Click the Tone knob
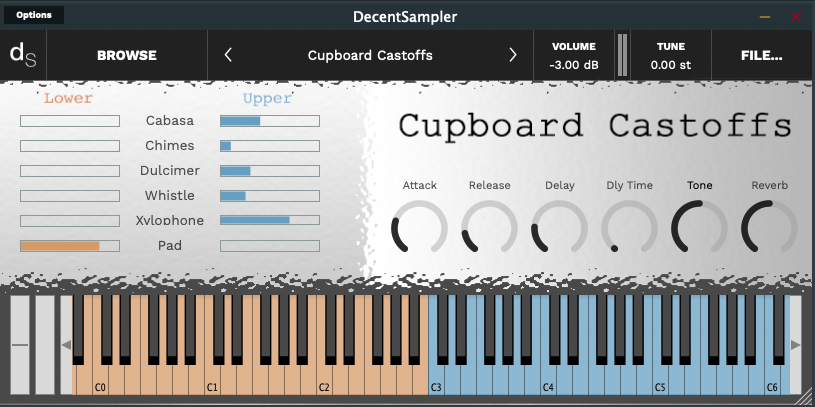Screen dimensions: 815x407 click(x=699, y=228)
